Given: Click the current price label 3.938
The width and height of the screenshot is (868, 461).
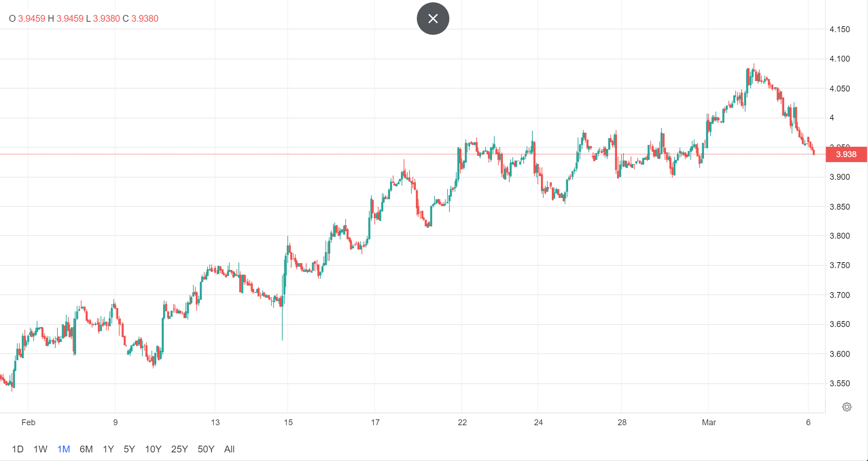Looking at the screenshot, I should click(846, 154).
